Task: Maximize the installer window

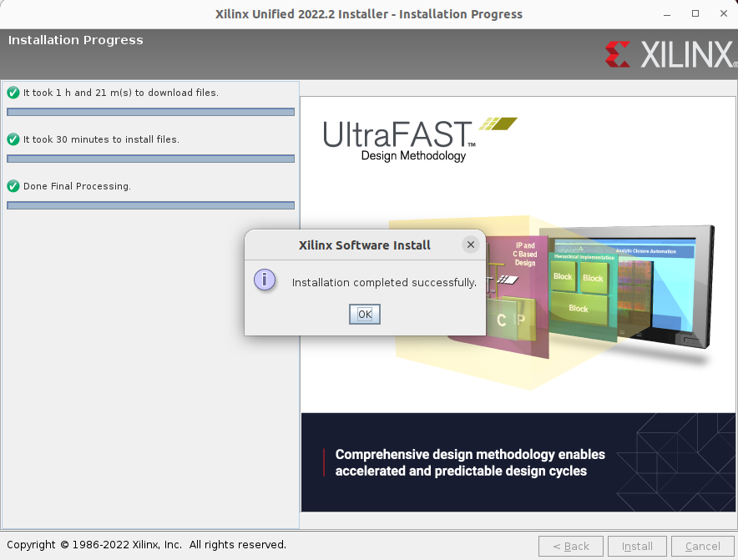Action: (x=695, y=13)
